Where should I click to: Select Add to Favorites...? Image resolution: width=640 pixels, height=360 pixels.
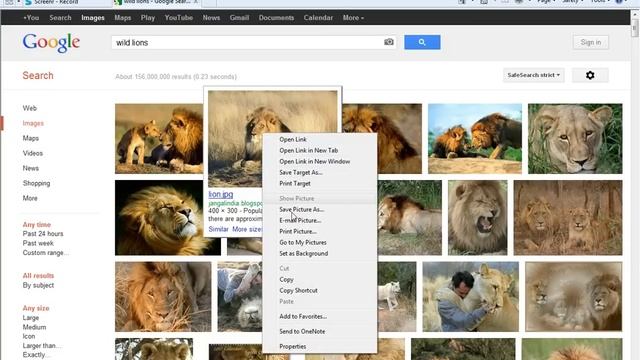click(x=303, y=316)
